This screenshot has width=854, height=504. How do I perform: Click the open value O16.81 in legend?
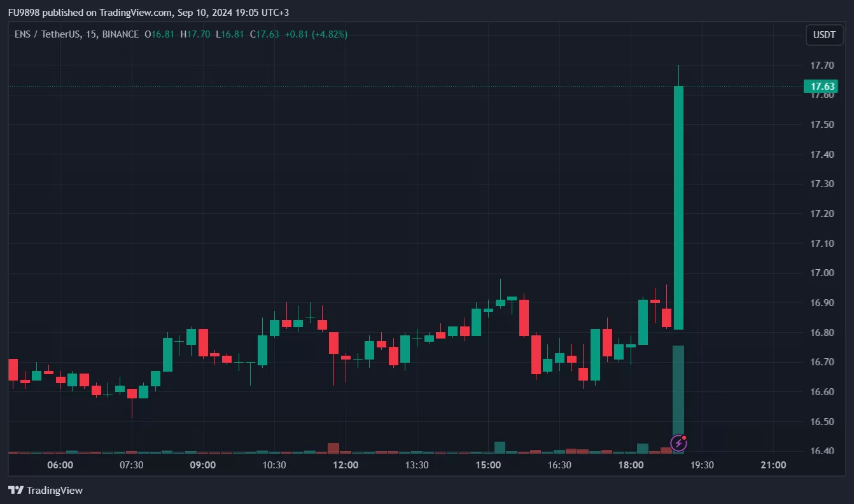159,34
